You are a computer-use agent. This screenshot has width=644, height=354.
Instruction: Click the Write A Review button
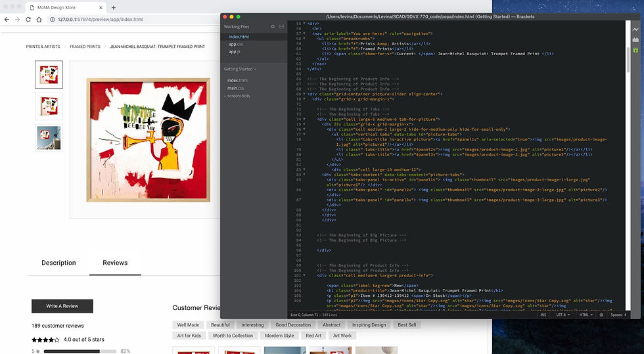62,306
